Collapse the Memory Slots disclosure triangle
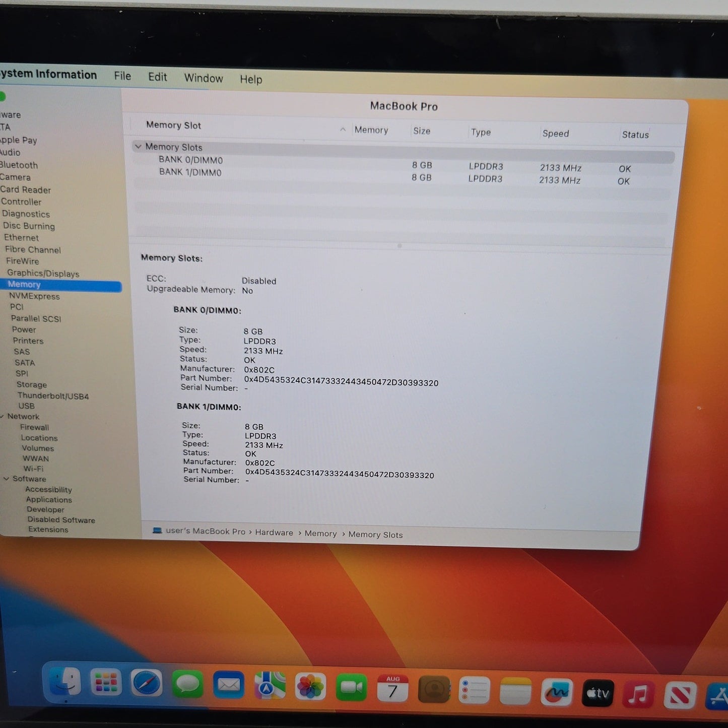Viewport: 728px width, 728px height. pos(138,147)
